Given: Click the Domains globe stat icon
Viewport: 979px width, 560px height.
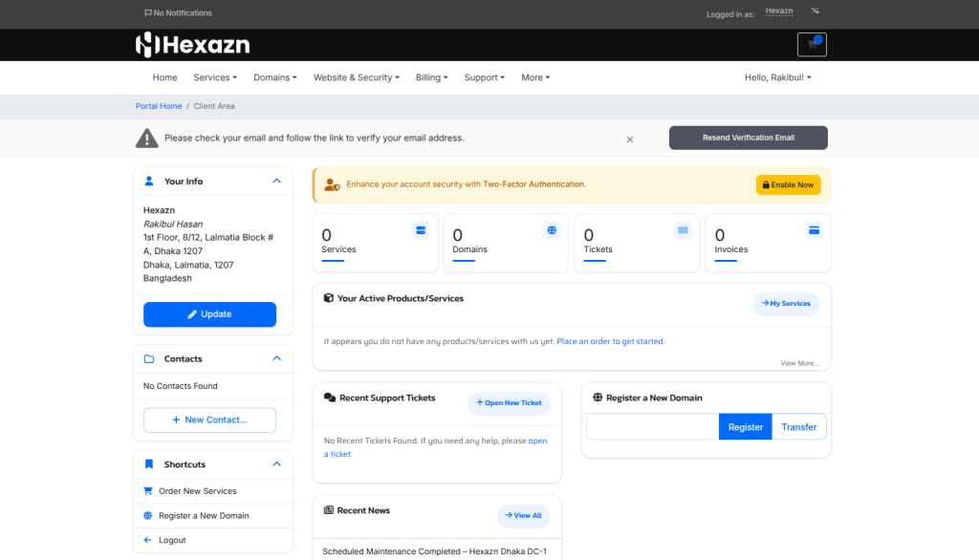Looking at the screenshot, I should tap(552, 230).
